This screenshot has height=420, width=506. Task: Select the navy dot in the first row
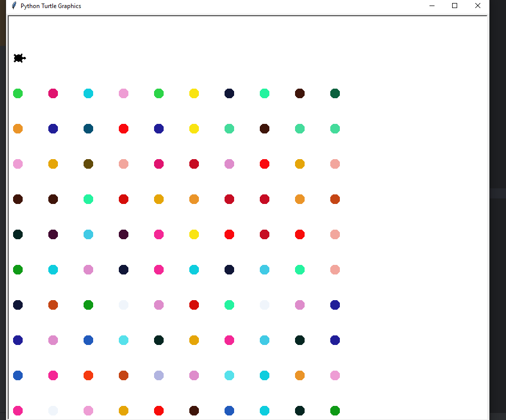[229, 93]
